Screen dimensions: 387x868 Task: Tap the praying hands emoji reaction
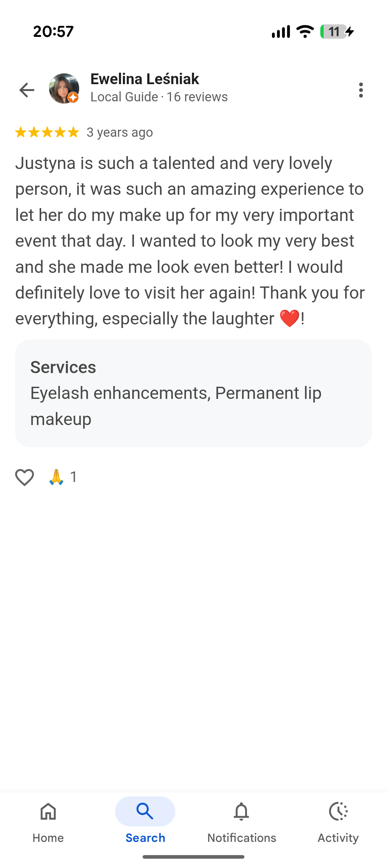[56, 477]
